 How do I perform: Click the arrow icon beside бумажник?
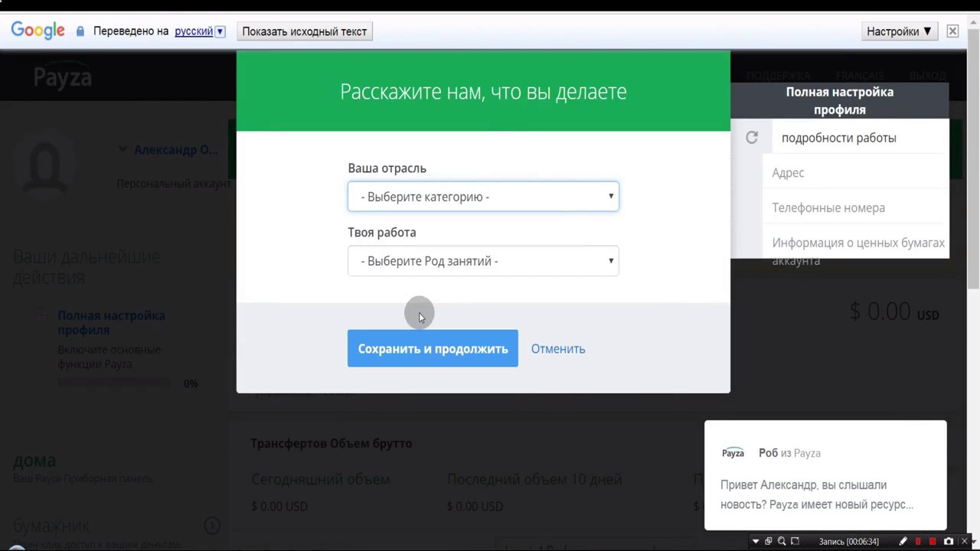[212, 526]
